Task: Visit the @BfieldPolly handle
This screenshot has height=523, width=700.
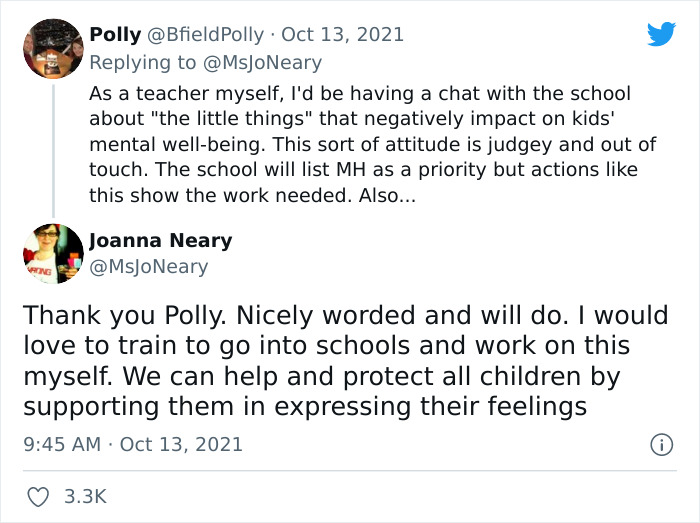Action: click(x=206, y=34)
